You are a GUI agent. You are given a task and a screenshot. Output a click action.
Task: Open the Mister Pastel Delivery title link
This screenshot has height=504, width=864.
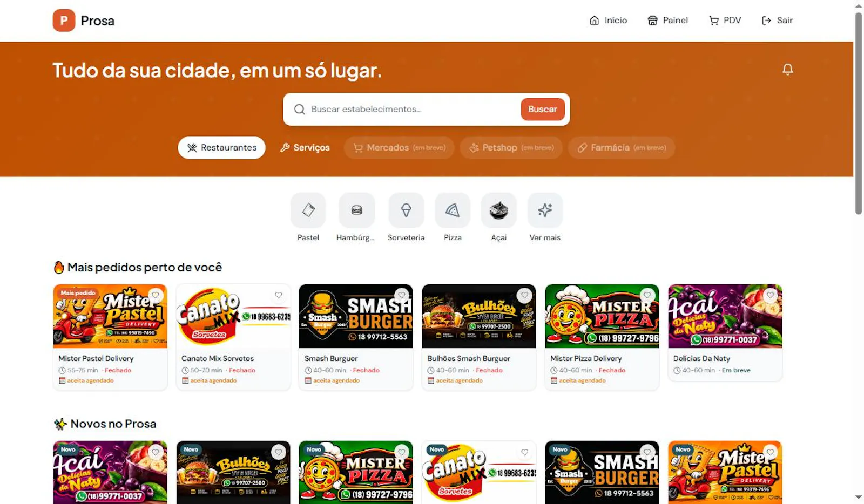point(96,358)
